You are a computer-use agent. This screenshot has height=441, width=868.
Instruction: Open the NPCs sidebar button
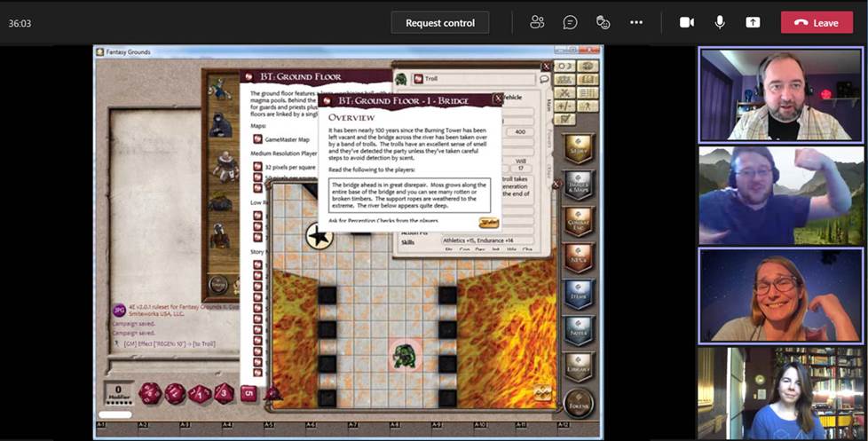click(578, 258)
